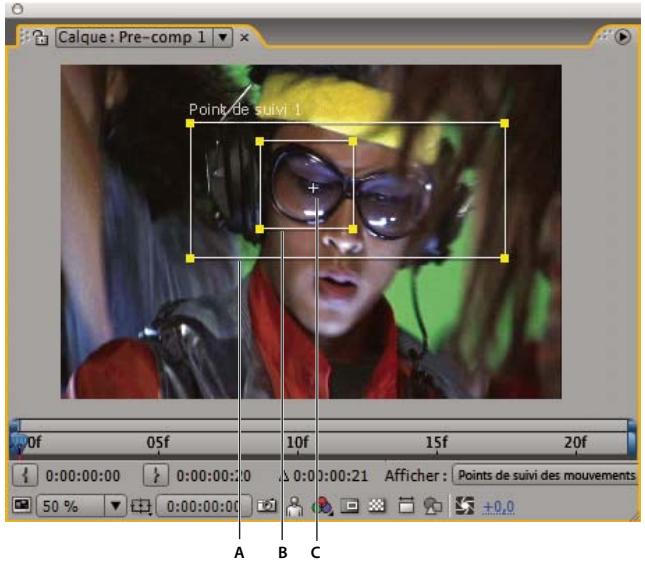This screenshot has width=645, height=562.
Task: Open the magnification ratio dropdown arrow
Action: (x=115, y=506)
